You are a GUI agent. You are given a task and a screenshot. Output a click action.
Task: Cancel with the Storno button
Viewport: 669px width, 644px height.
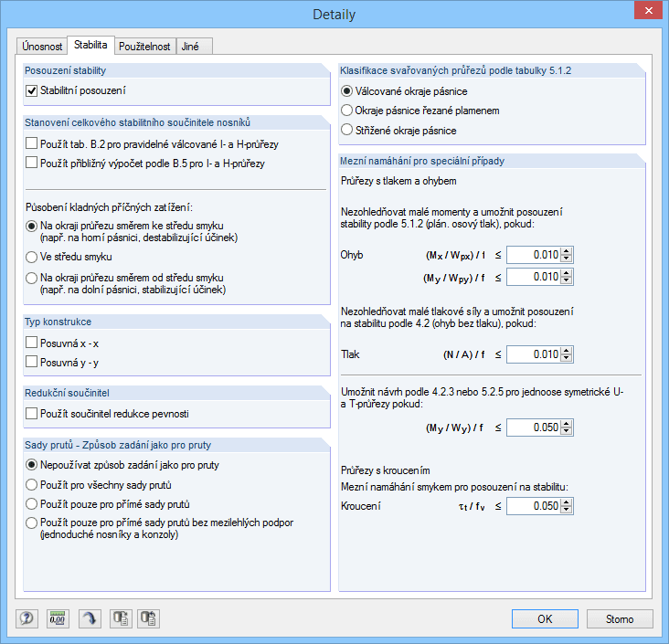620,618
